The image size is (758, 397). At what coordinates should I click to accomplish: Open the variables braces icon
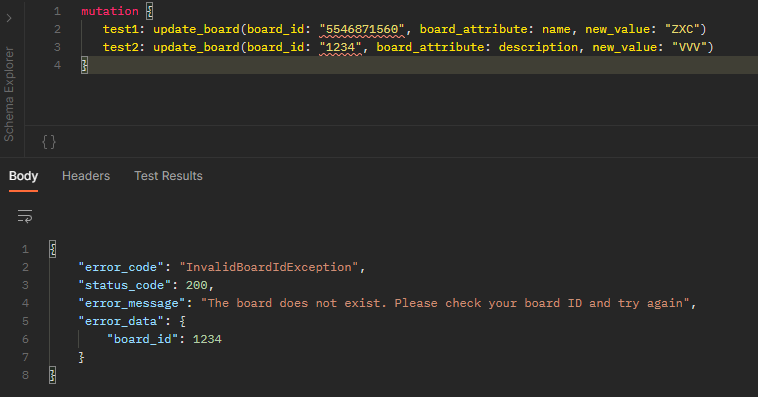pos(49,142)
